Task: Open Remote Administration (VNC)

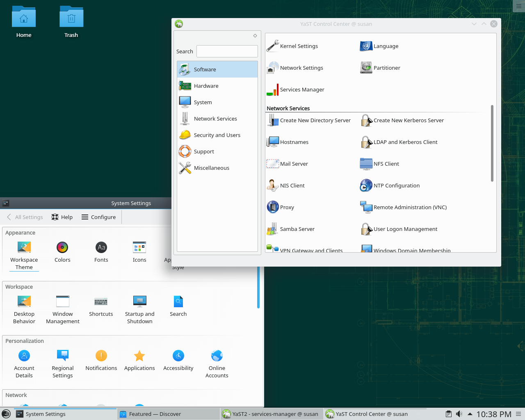Action: 403,207
